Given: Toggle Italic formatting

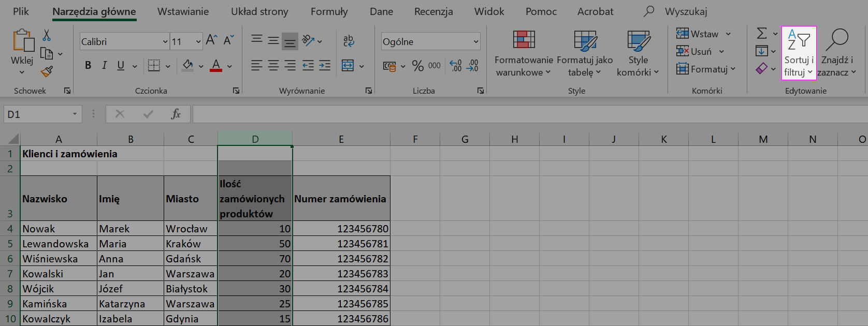Looking at the screenshot, I should pyautogui.click(x=104, y=65).
